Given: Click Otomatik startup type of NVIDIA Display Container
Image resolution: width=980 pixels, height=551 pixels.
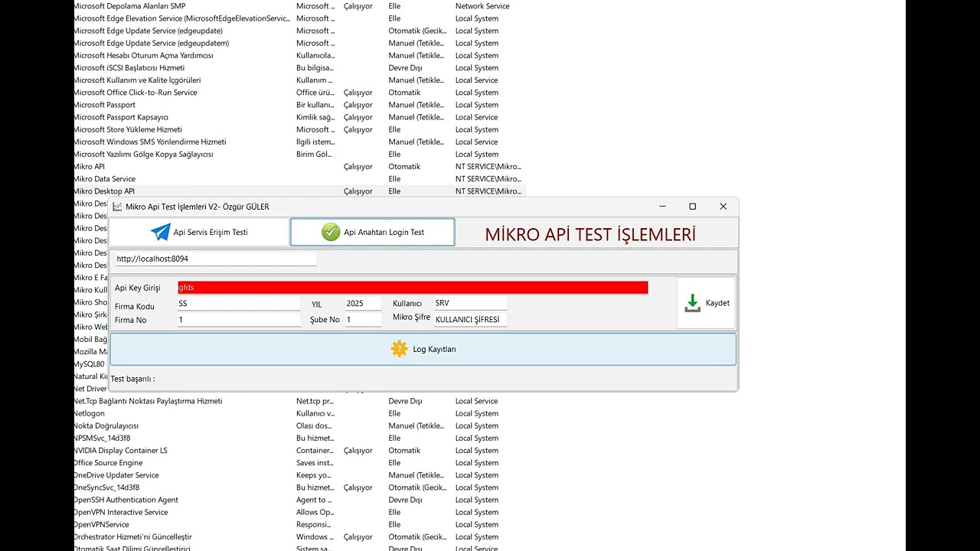Looking at the screenshot, I should pyautogui.click(x=404, y=451).
